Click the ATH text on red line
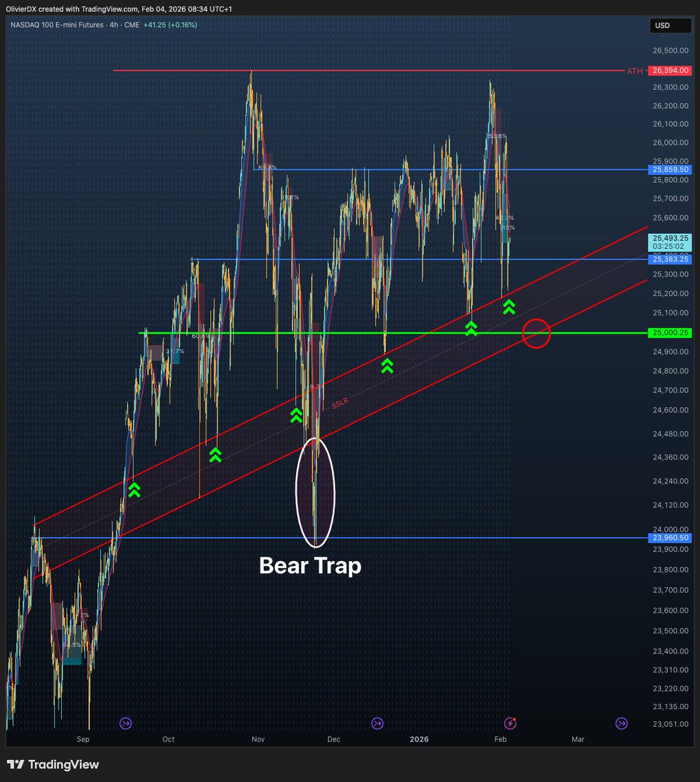Screen dimensions: 700x782 pos(635,71)
